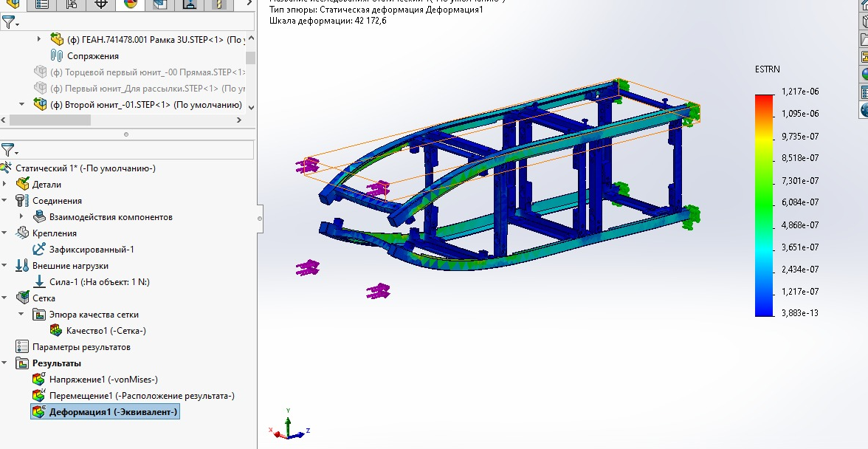This screenshot has width=868, height=449.
Task: Select Перемещение1 (-Расположение результата-)
Action: [142, 396]
